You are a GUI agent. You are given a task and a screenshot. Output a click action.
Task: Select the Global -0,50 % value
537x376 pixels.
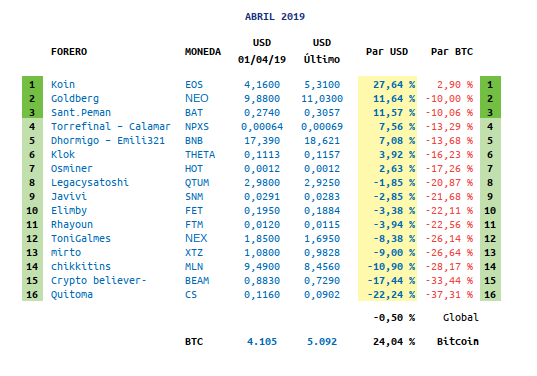point(394,318)
